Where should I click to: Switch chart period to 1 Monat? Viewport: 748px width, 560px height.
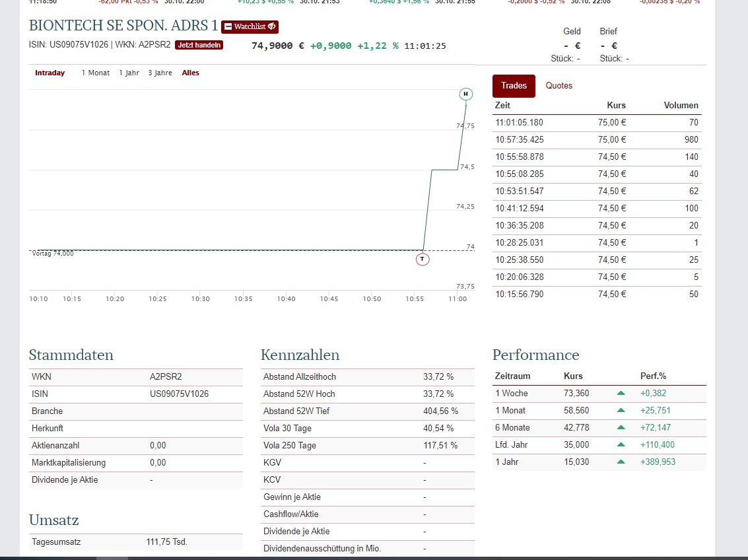96,73
